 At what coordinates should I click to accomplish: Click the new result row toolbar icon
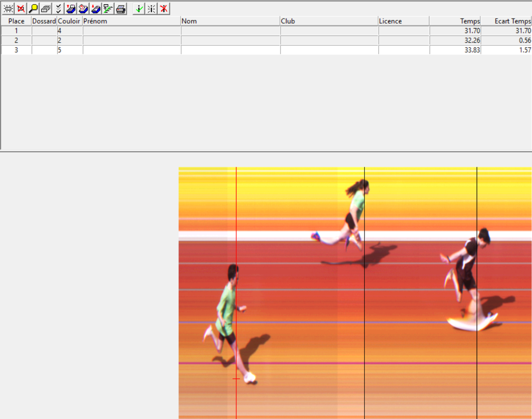tap(8, 9)
